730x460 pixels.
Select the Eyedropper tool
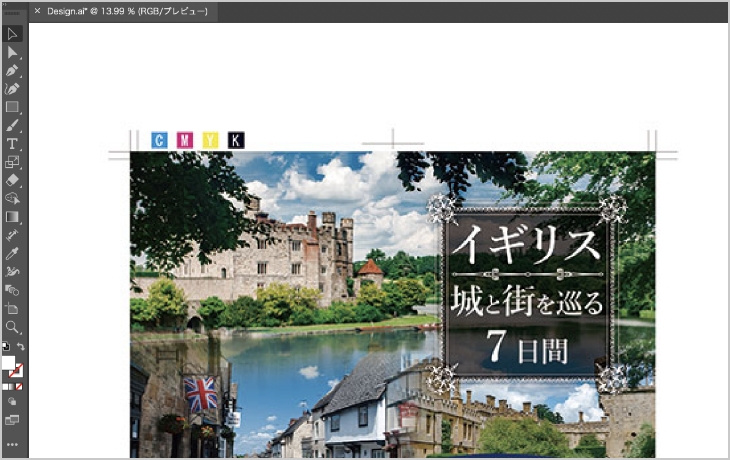pos(12,253)
